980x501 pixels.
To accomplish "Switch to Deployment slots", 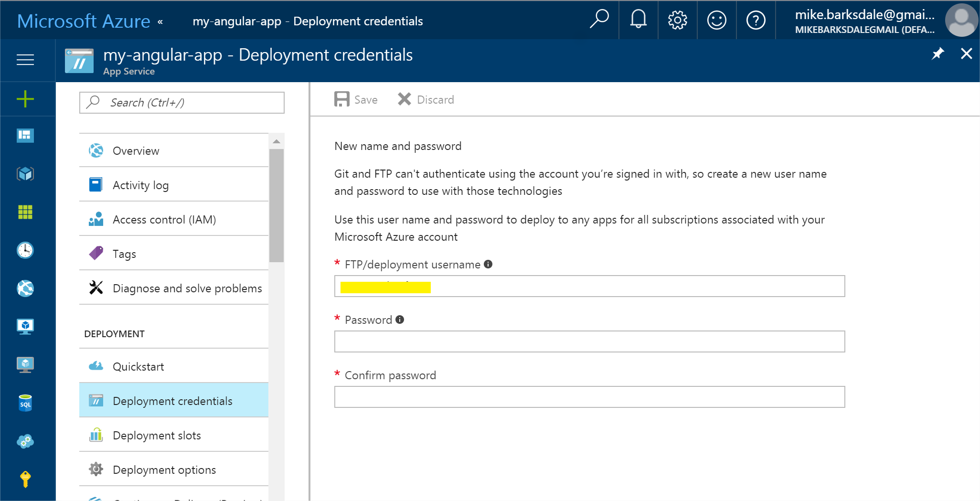I will pyautogui.click(x=157, y=435).
